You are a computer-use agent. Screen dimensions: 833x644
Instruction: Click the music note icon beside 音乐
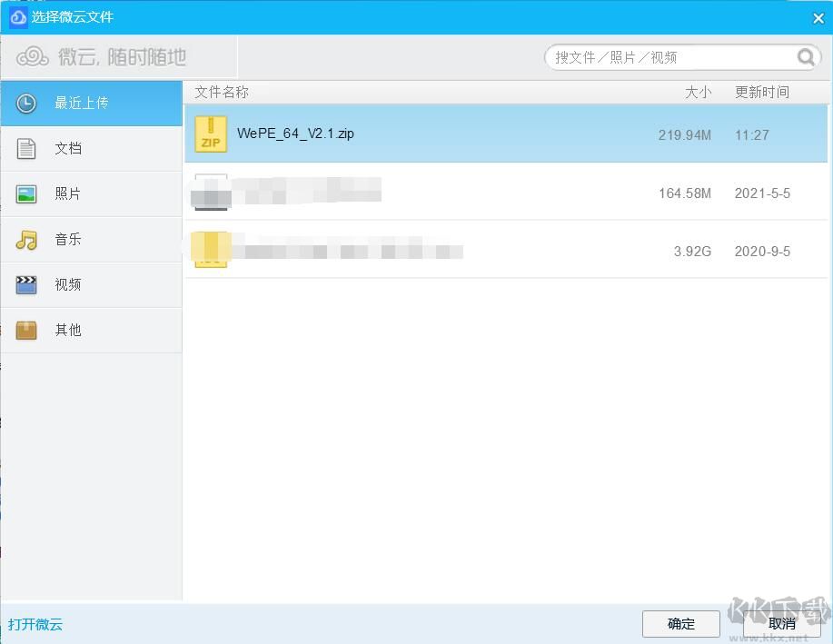point(26,240)
